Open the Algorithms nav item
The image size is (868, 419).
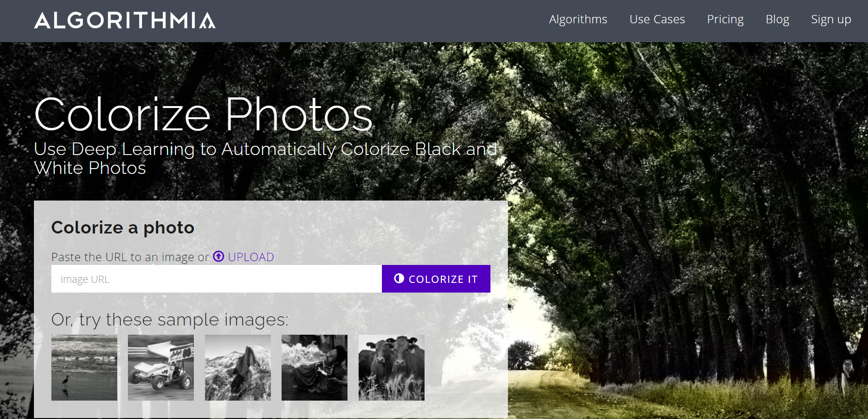click(x=578, y=19)
